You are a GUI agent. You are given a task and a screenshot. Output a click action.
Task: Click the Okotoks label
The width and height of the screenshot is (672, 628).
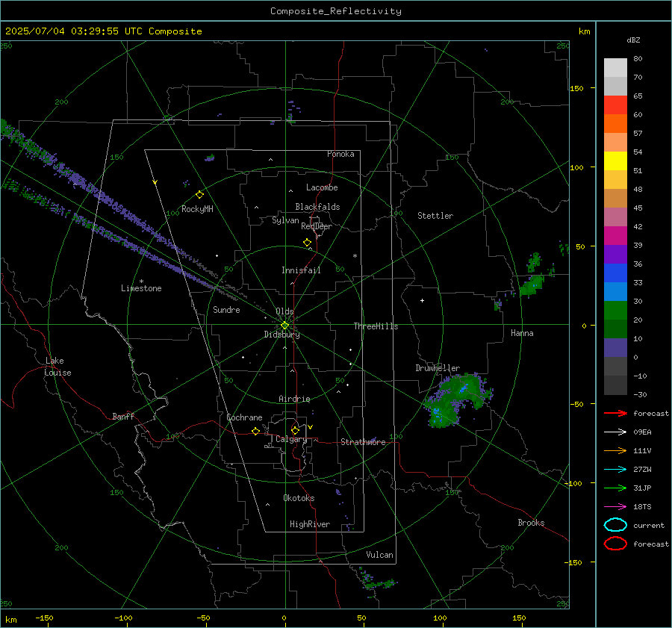(299, 498)
